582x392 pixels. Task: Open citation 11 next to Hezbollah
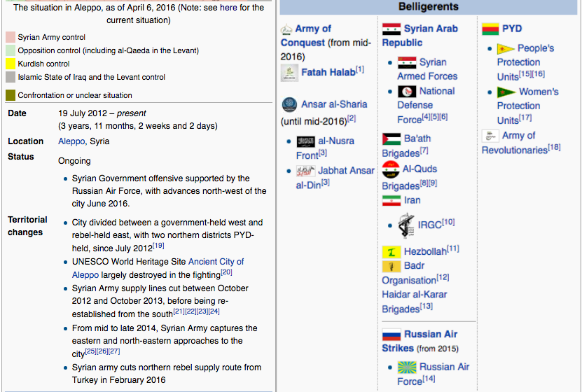click(453, 248)
